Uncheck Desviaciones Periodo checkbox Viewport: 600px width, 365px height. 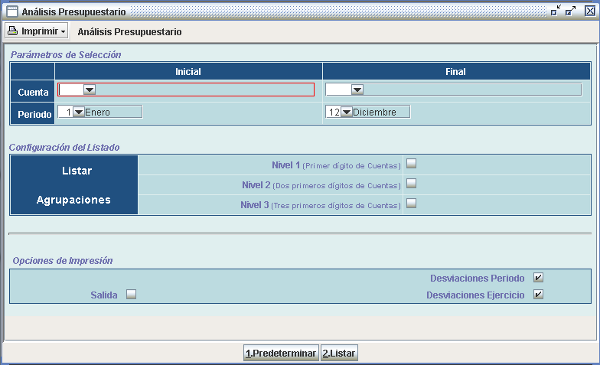click(x=538, y=277)
